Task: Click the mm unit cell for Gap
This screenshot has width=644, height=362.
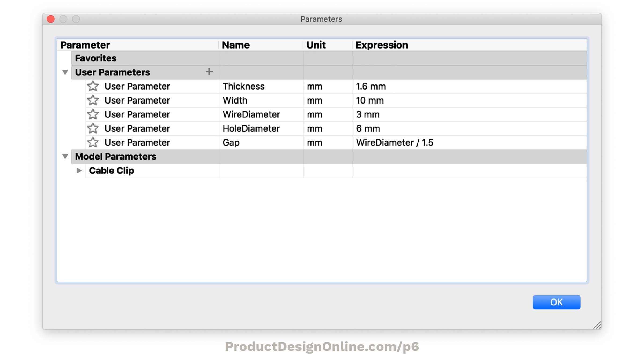Action: pos(328,143)
